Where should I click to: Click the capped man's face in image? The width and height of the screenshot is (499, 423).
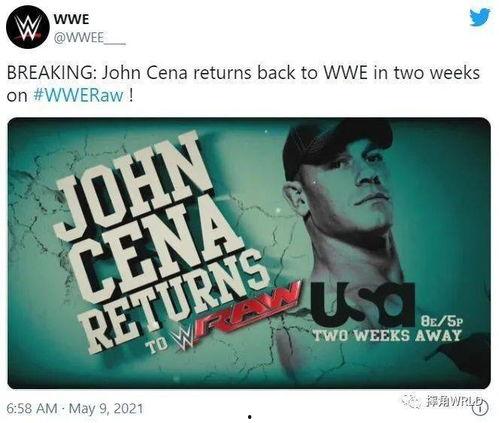tap(348, 182)
